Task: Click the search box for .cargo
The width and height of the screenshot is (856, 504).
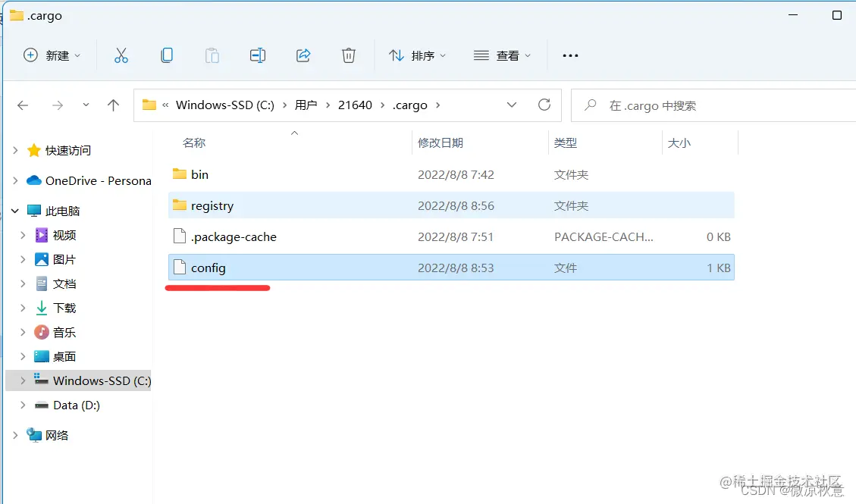Action: tap(713, 105)
